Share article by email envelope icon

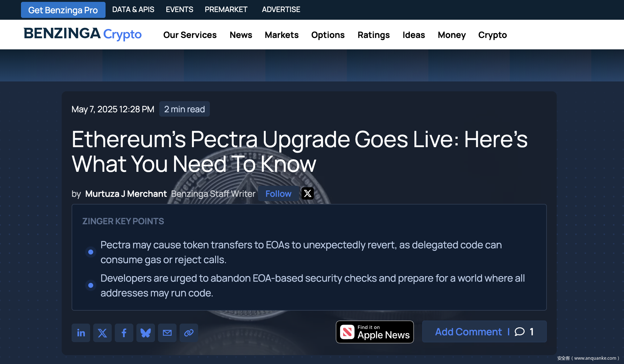tap(167, 333)
